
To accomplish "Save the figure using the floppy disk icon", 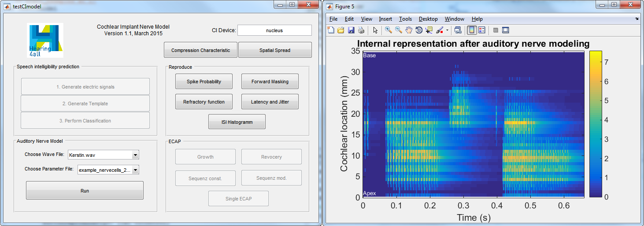I will (351, 30).
